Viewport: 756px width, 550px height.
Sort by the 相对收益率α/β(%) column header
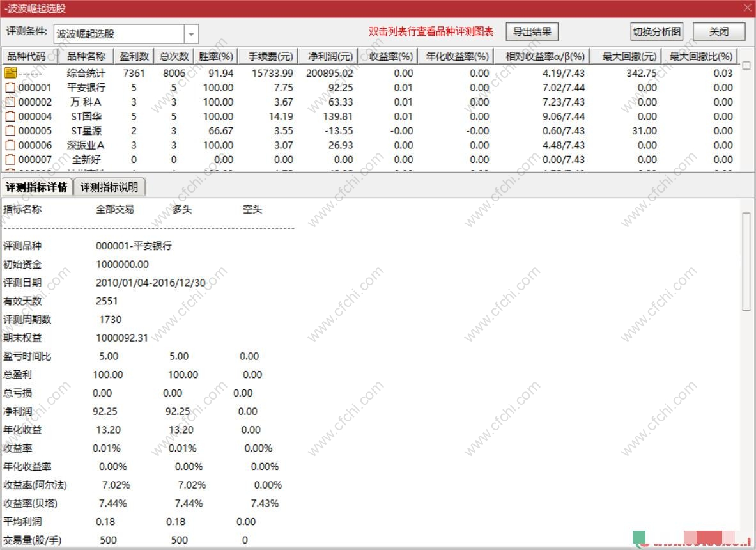(x=542, y=56)
